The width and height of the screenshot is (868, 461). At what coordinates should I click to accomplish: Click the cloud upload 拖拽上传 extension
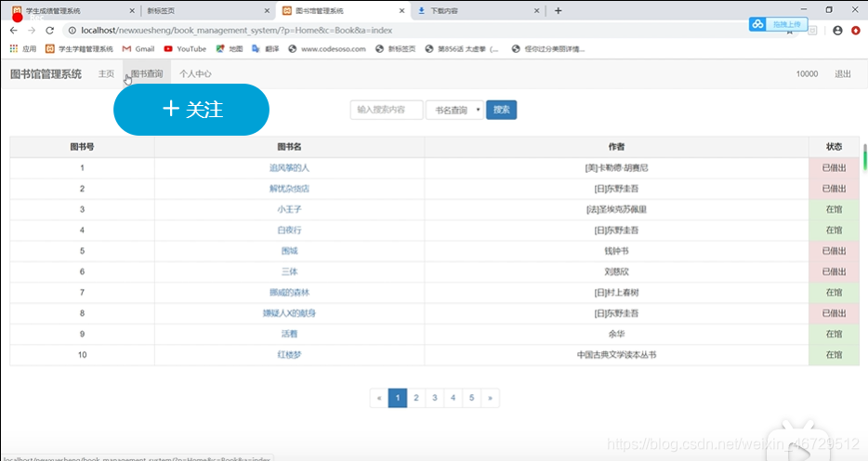point(779,24)
